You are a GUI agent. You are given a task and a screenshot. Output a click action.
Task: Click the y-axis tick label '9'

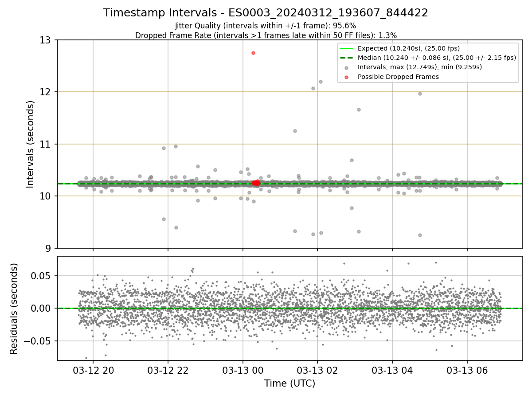pos(49,248)
